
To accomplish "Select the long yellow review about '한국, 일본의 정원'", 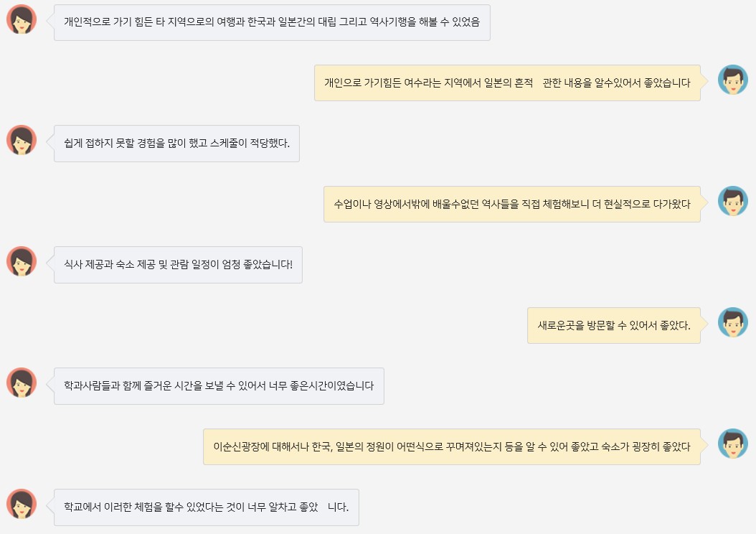I will 451,447.
